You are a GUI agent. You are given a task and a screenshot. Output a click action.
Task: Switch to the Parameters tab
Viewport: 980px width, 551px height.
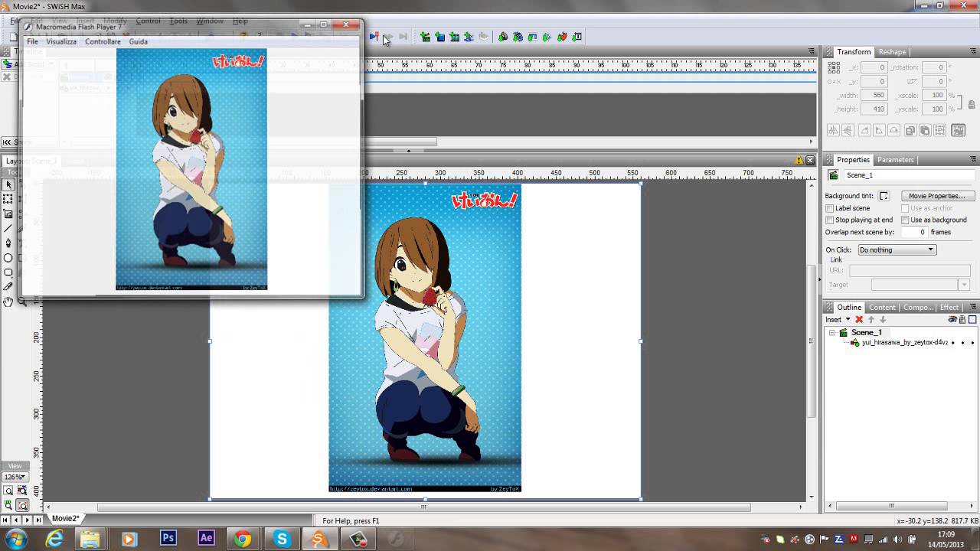tap(895, 160)
